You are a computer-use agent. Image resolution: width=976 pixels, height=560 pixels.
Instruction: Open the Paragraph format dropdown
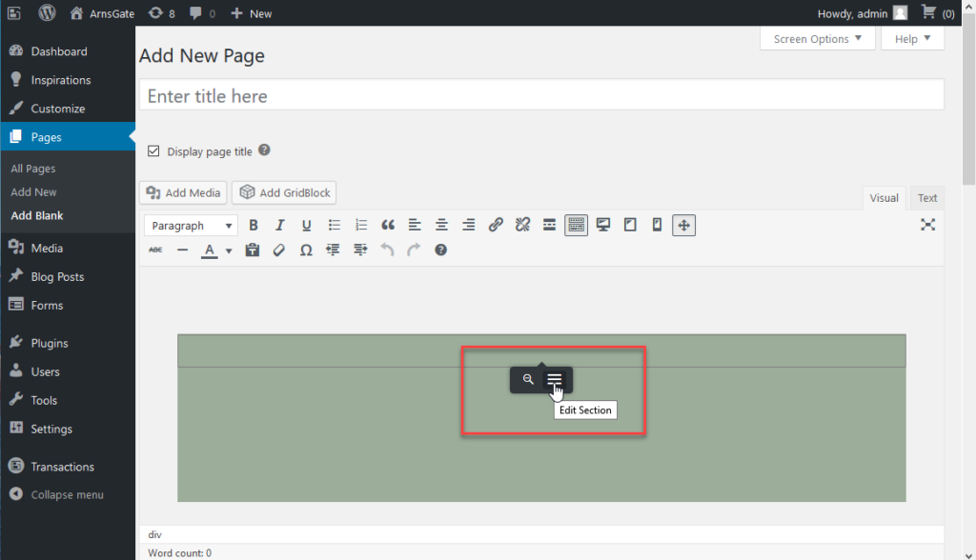191,225
